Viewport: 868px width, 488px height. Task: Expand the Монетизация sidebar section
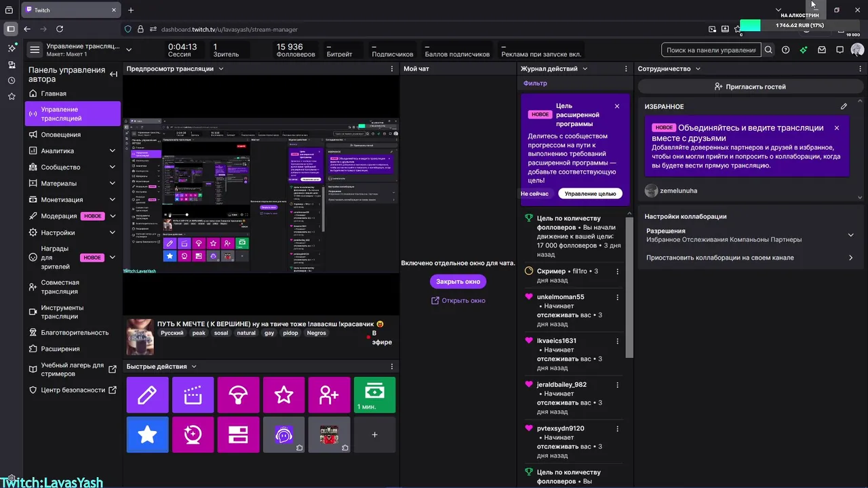point(113,200)
